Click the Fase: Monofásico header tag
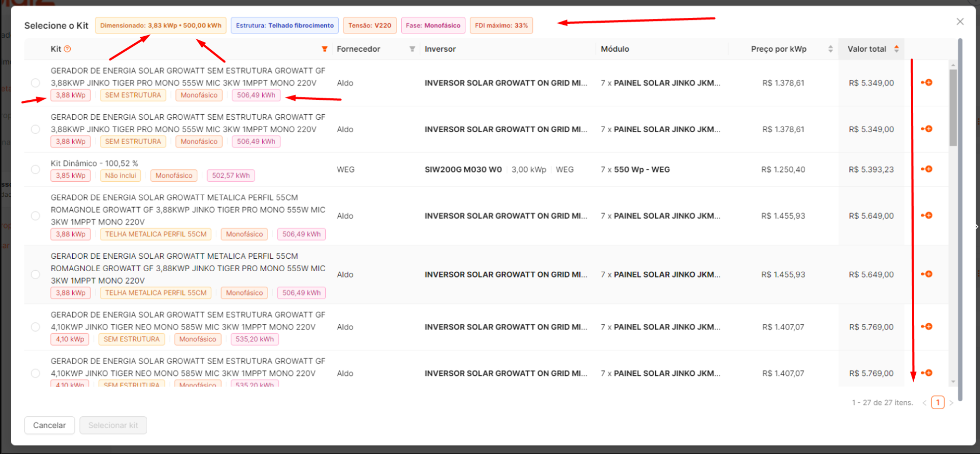This screenshot has height=454, width=980. (433, 25)
